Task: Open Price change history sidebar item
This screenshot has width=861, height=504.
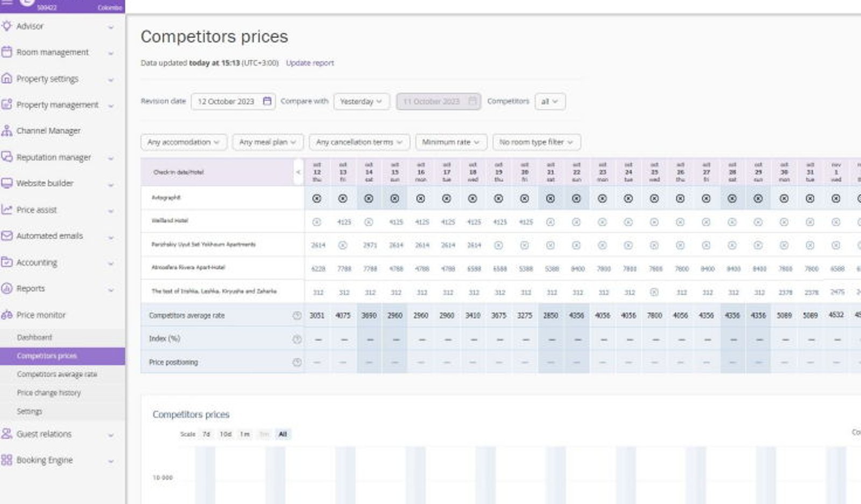Action: coord(49,393)
